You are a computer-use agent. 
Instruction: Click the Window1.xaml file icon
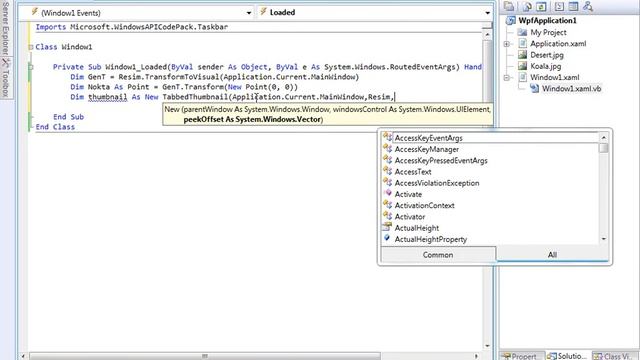(x=522, y=77)
